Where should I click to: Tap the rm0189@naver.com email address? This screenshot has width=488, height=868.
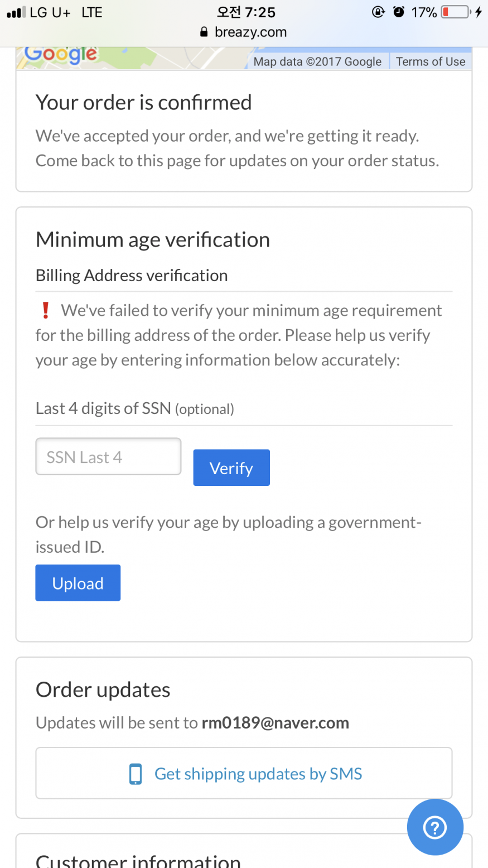coord(275,723)
